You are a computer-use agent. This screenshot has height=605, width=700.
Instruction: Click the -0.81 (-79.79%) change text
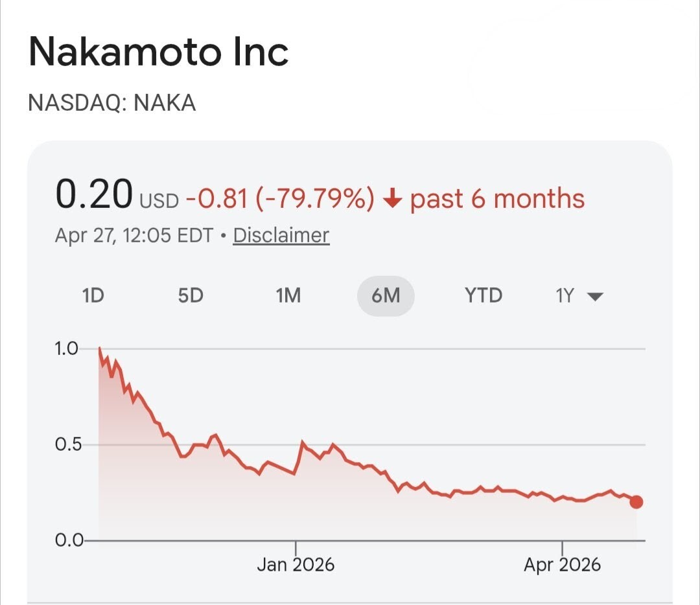pyautogui.click(x=280, y=200)
